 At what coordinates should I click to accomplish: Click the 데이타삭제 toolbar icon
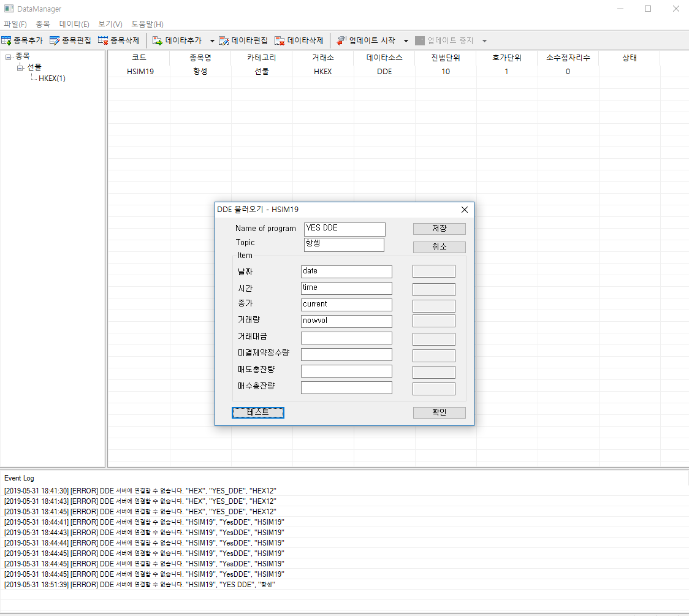pos(280,40)
